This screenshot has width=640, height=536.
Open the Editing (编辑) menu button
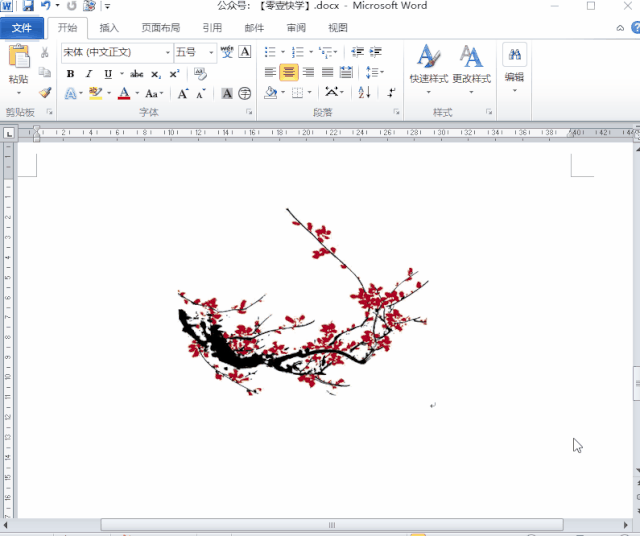[x=514, y=68]
